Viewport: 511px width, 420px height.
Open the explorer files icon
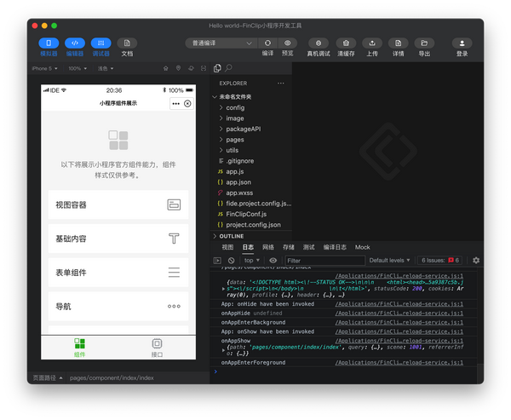217,68
